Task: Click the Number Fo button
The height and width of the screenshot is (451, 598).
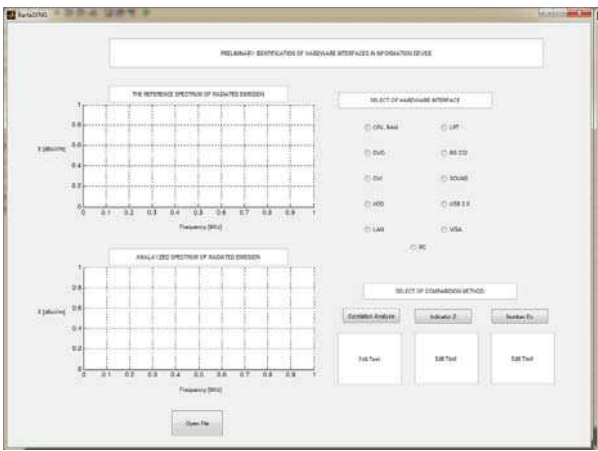Action: tap(519, 316)
